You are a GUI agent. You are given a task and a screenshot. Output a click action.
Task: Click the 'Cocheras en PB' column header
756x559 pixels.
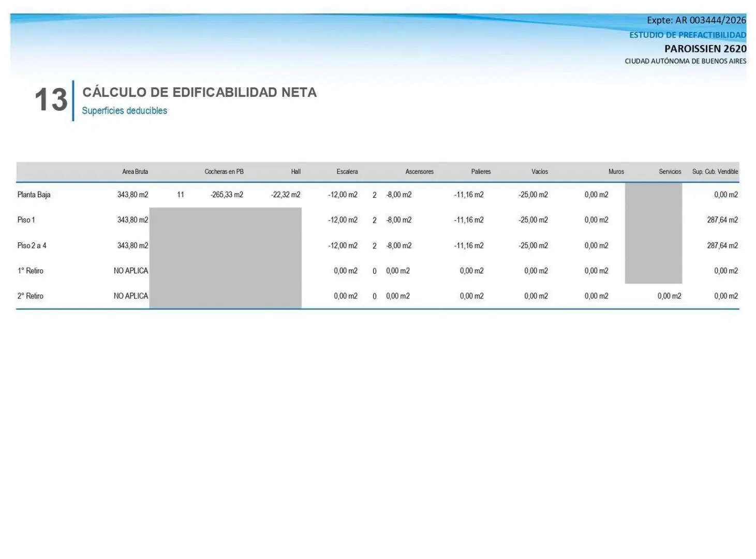tap(224, 172)
